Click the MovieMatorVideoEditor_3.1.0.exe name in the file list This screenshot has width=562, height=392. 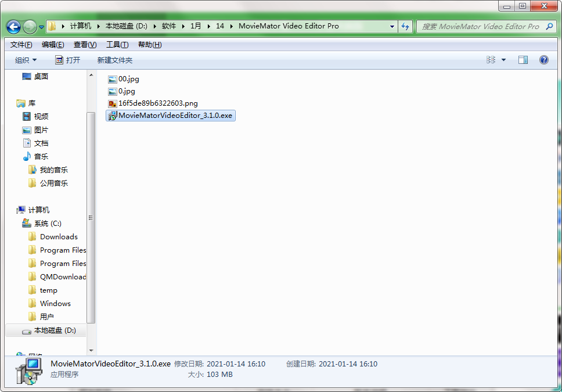175,116
